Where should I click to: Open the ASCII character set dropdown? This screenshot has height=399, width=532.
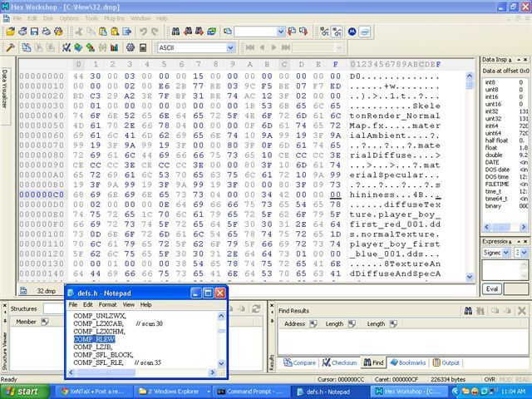[x=230, y=47]
